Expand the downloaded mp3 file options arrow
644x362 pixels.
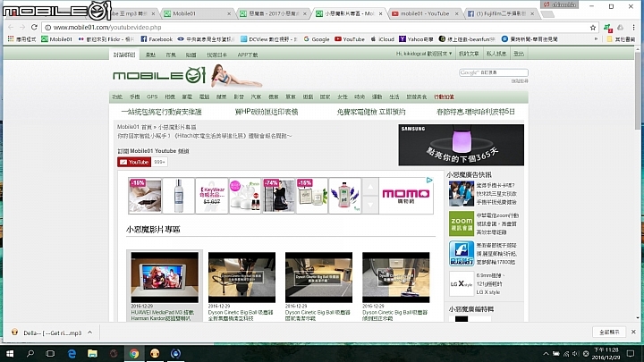[x=90, y=333]
